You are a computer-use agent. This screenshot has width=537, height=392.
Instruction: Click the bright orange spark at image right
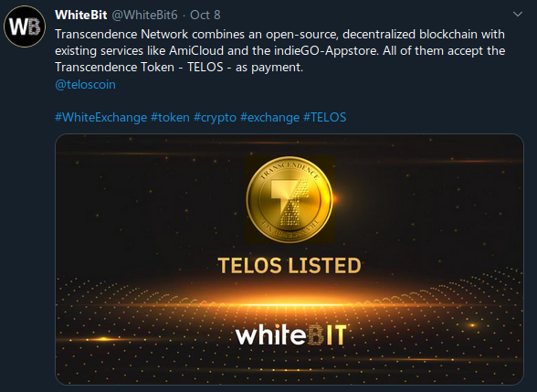tap(472, 325)
